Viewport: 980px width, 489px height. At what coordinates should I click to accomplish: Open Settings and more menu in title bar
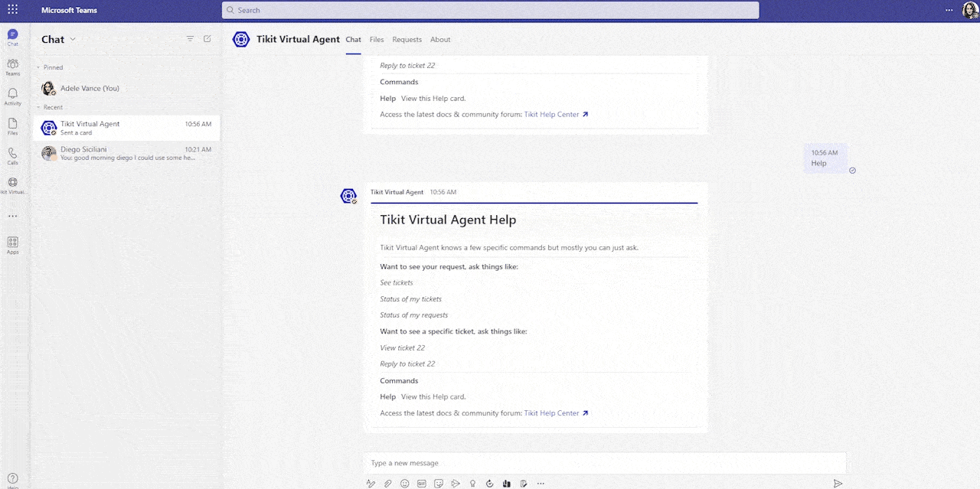(949, 10)
